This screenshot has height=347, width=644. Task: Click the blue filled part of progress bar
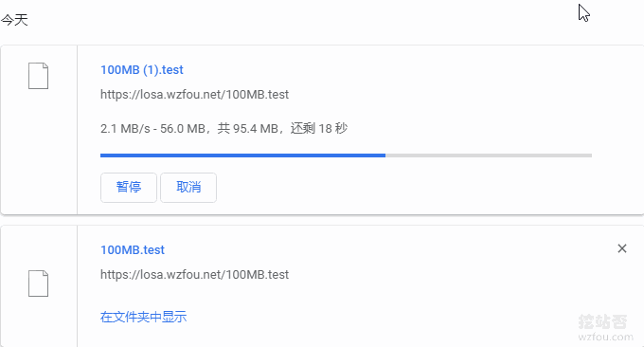[x=242, y=155]
